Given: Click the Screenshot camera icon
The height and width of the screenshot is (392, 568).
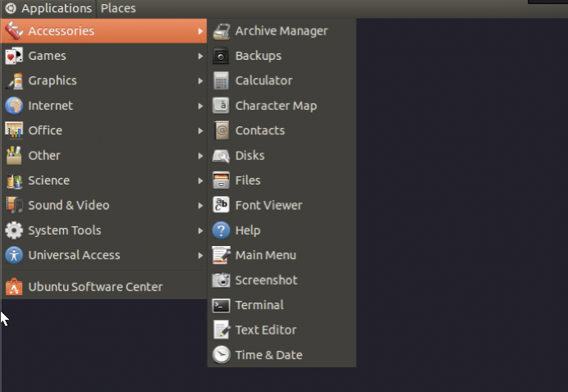Looking at the screenshot, I should [x=221, y=280].
